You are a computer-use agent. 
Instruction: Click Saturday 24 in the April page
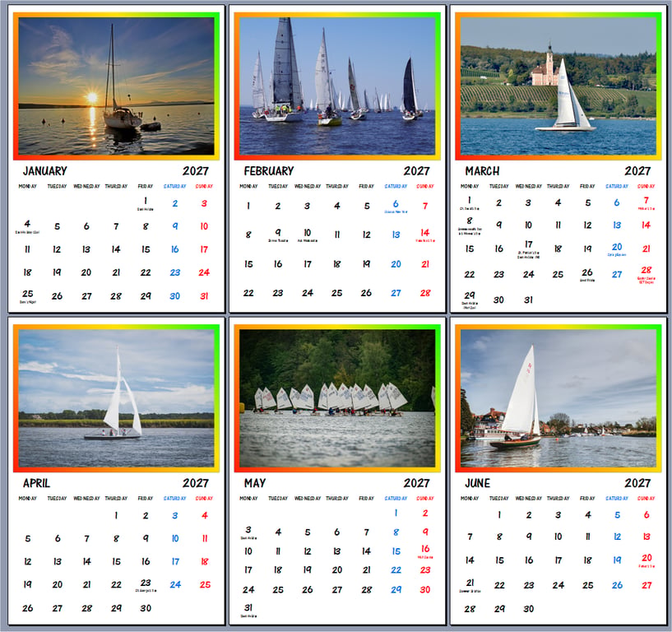(175, 584)
